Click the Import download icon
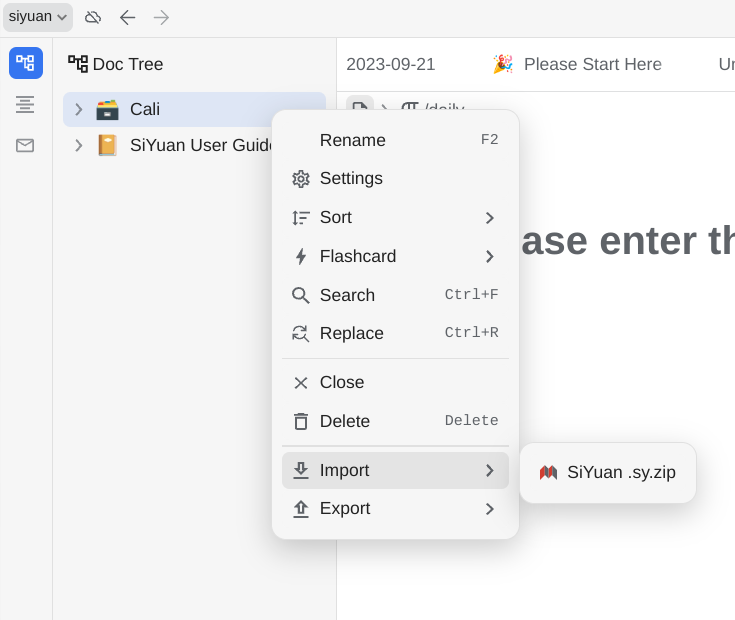 coord(300,471)
